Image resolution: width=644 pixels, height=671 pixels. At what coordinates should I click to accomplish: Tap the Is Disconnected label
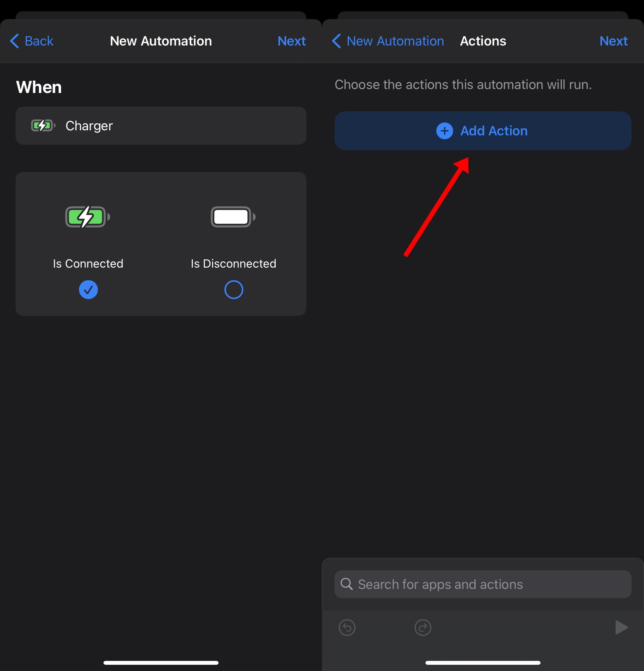click(x=233, y=264)
